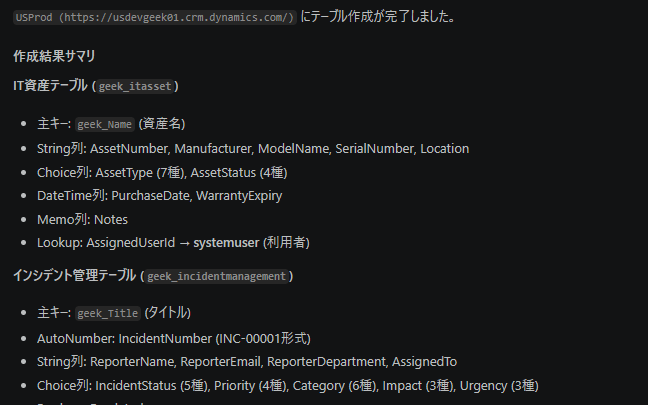Image resolution: width=648 pixels, height=405 pixels.
Task: Click the geek_incidentmanagement code label
Action: pos(216,275)
